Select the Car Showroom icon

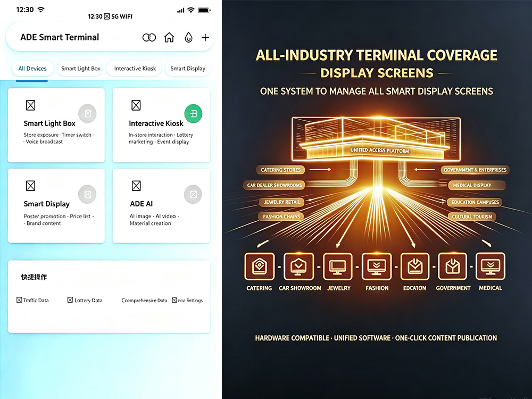(x=298, y=267)
